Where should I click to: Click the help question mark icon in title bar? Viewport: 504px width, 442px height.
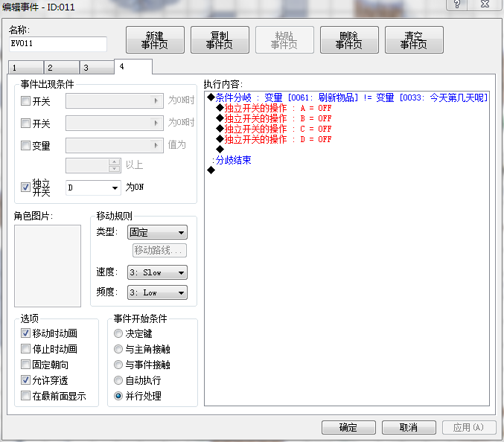click(x=457, y=4)
